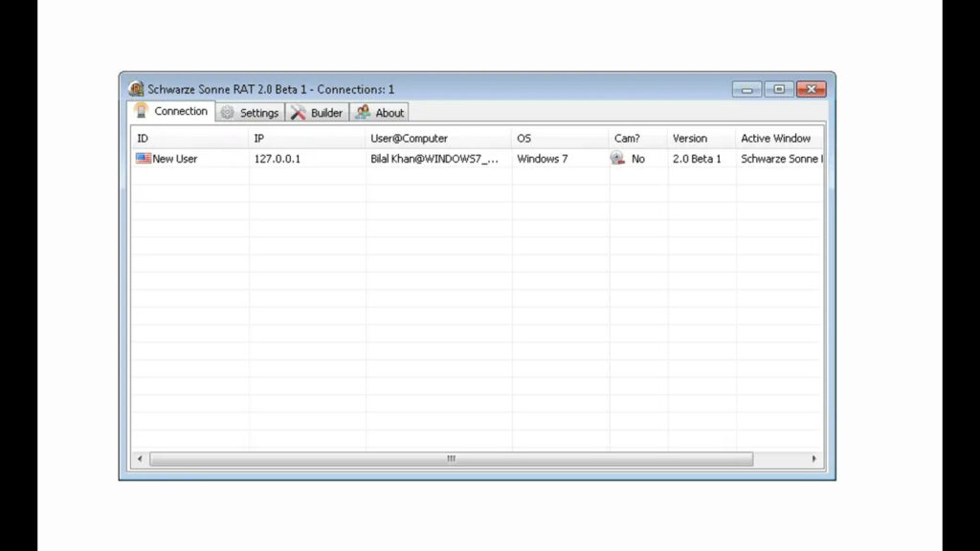Minimize the Schwarze Sonne RAT window

[746, 89]
